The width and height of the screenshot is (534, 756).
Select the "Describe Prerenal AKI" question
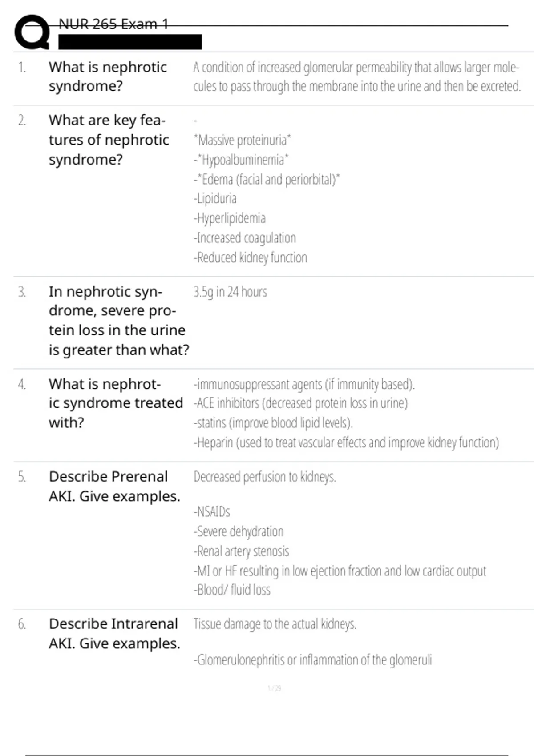(114, 486)
